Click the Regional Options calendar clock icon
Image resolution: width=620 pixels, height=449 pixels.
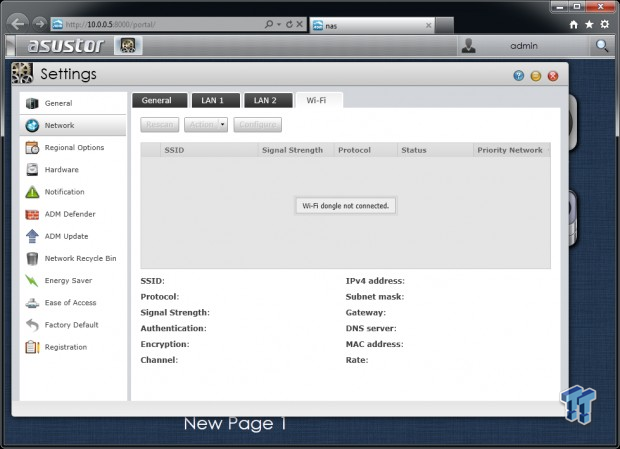32,147
